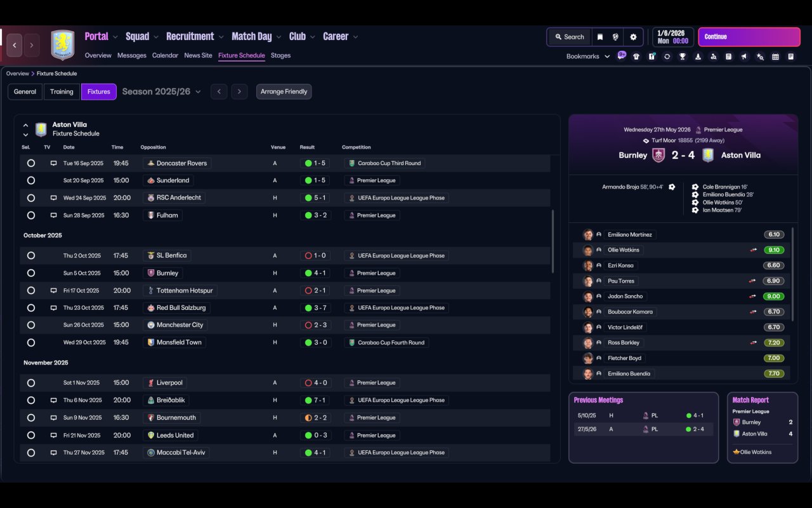Click Jadon Sancho in the player ratings list
The image size is (812, 508).
pos(625,297)
